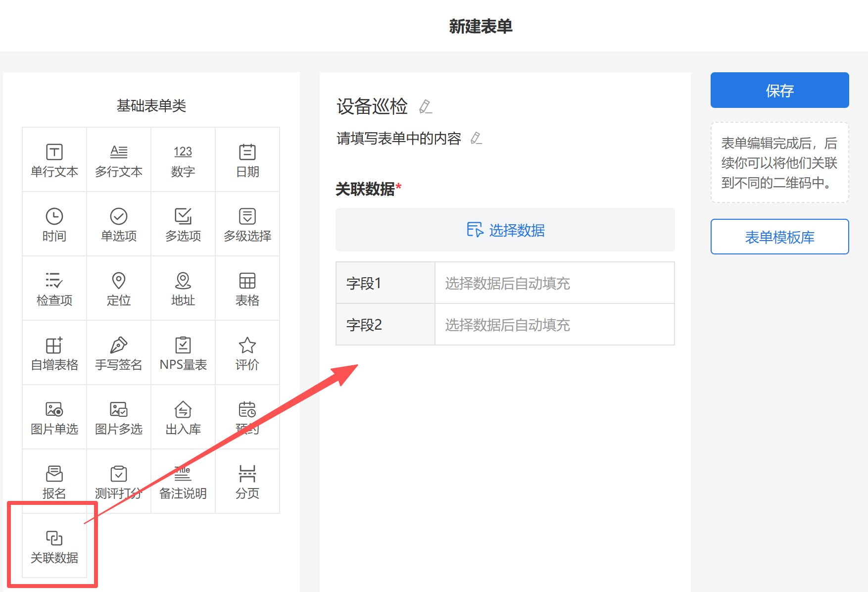Click the 新建表单 page title
This screenshot has height=592, width=868.
[x=481, y=26]
